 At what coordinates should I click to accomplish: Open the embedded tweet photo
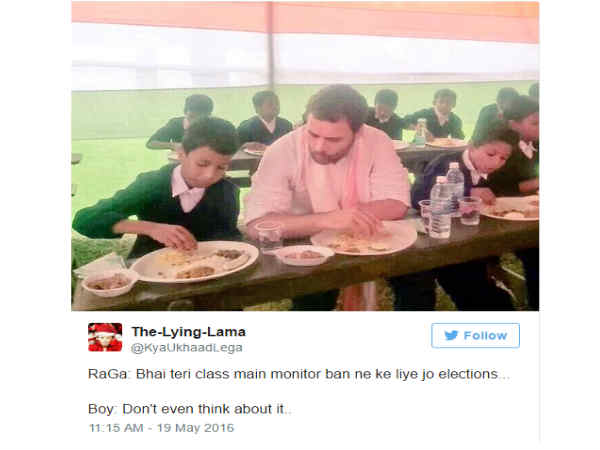point(305,156)
